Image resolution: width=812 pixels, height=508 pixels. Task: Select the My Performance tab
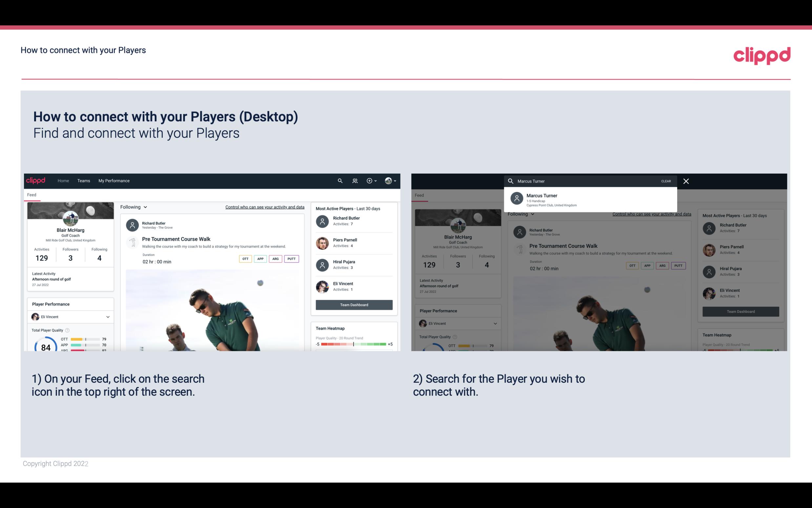[113, 180]
